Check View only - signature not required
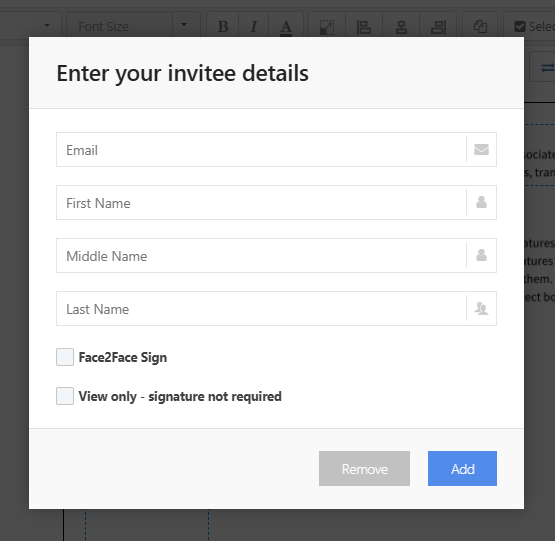Screen dimensions: 555x541 pyautogui.click(x=65, y=396)
